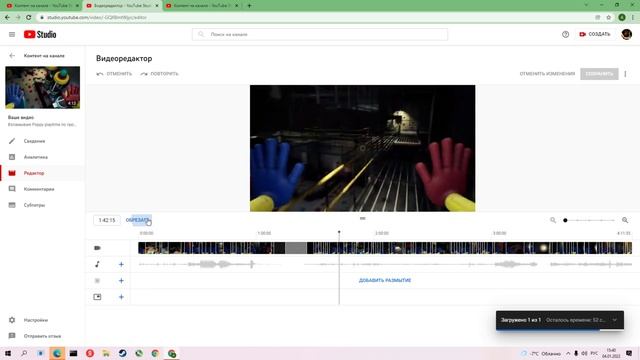The height and width of the screenshot is (360, 640).
Task: Click the blur track icon
Action: (97, 281)
